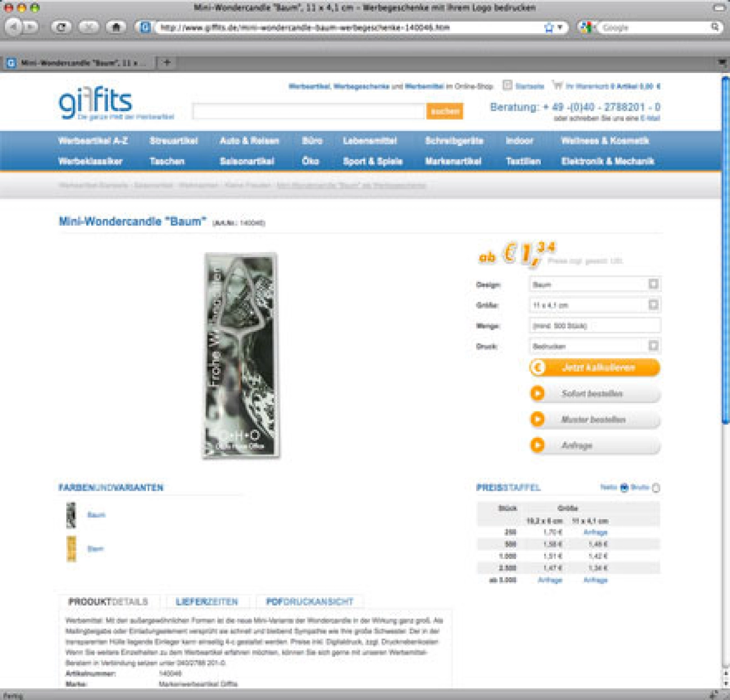Screen dimensions: 730x700
Task: Click the Sofort bestellen button
Action: (x=594, y=394)
